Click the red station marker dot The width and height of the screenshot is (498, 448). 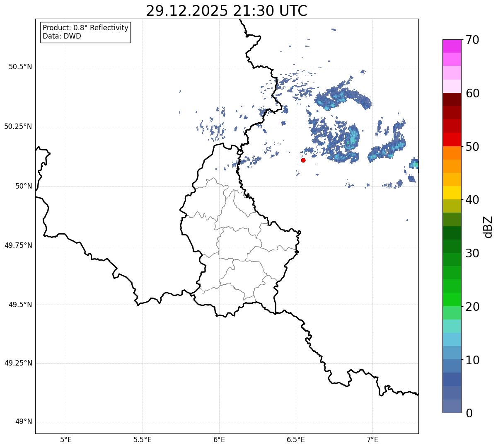tap(303, 160)
